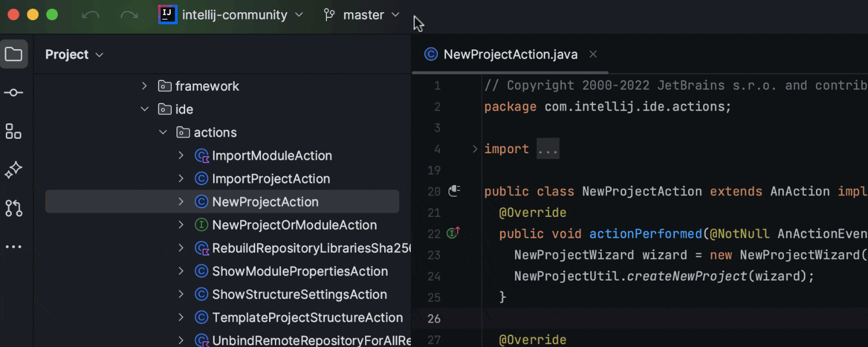Open the intellij-community project dropdown
This screenshot has height=347, width=868.
coord(231,15)
